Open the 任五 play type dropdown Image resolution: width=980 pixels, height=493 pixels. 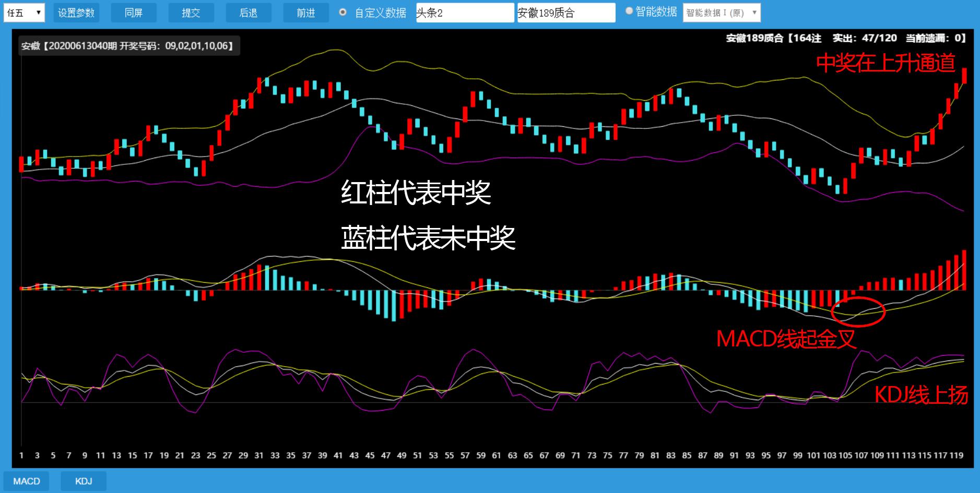[x=24, y=13]
